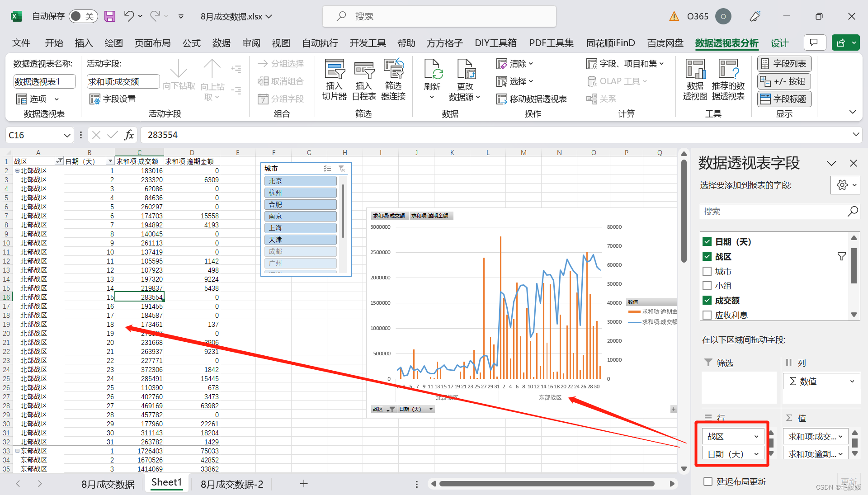Uncheck the 成交额 field checkbox
The image size is (868, 495).
(x=708, y=301)
